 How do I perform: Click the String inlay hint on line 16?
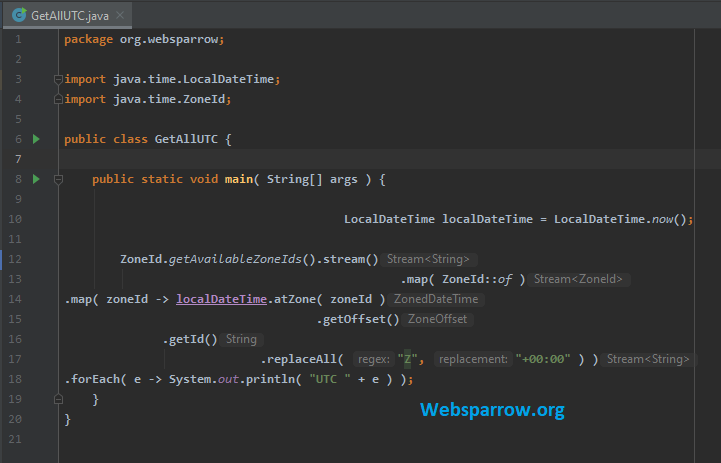[241, 339]
